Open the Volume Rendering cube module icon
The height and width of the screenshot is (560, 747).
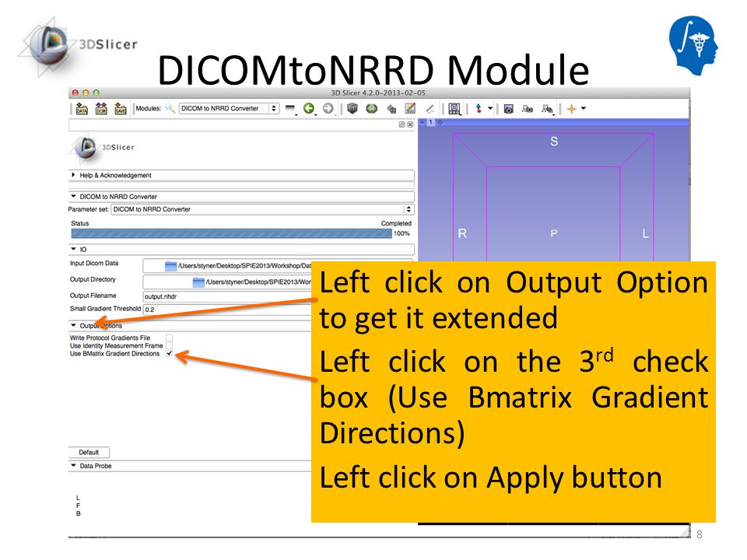(x=352, y=109)
